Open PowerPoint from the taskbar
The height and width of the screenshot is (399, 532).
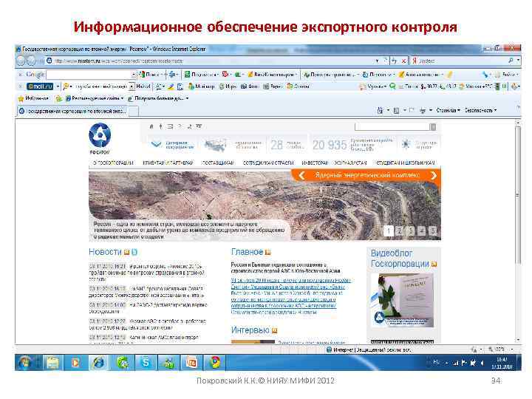pos(191,363)
